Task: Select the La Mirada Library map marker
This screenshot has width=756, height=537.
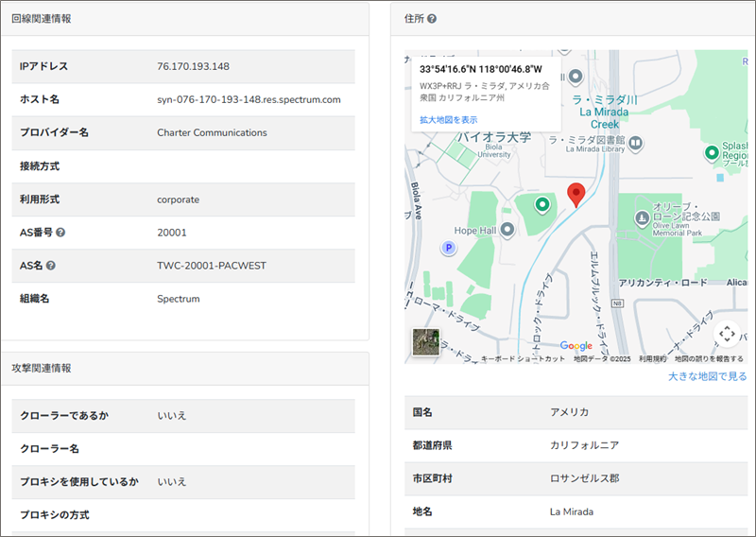Action: click(x=637, y=144)
